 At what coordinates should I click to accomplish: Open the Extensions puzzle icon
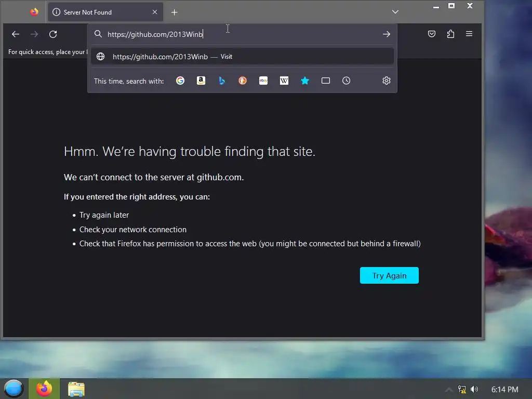(x=450, y=34)
